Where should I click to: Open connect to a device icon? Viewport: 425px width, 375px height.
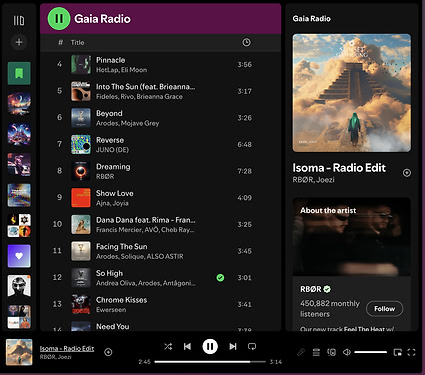coord(331,352)
